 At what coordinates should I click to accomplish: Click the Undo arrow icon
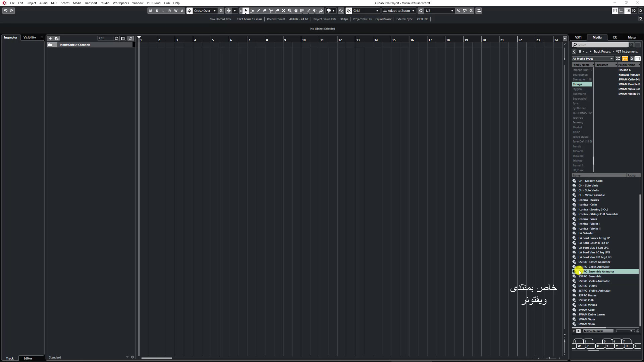5,11
